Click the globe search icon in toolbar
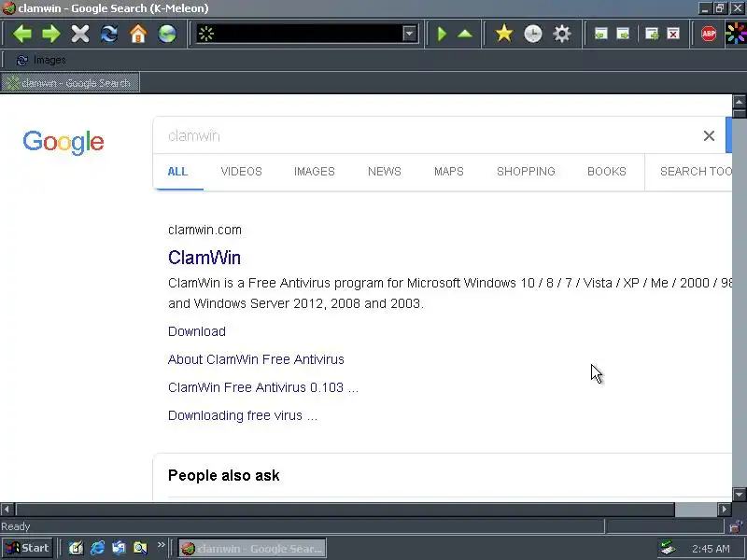This screenshot has height=560, width=747. tap(167, 34)
